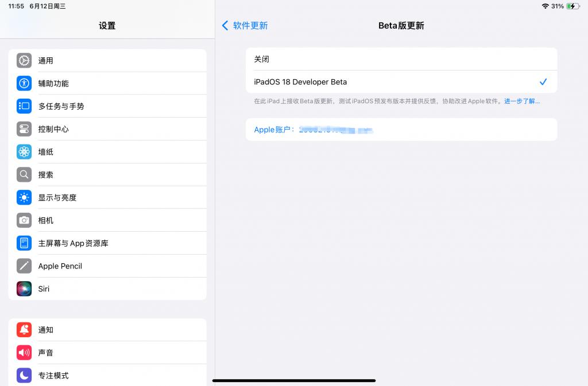Tap the Beta版更新 page title

coord(401,25)
